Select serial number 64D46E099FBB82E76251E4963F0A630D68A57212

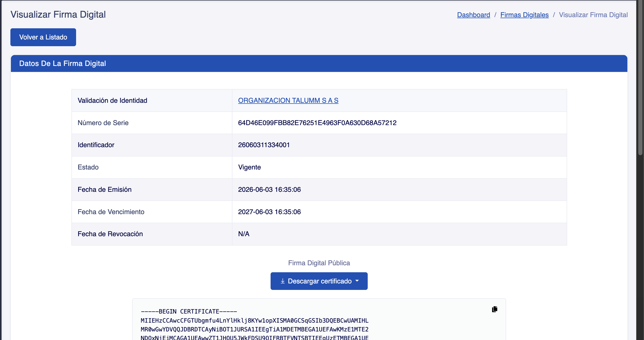317,123
